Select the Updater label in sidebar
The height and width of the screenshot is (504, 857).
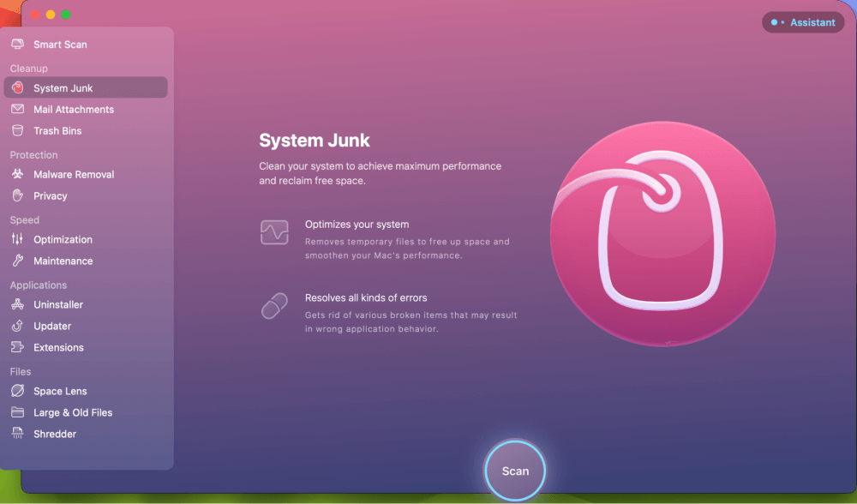point(52,326)
